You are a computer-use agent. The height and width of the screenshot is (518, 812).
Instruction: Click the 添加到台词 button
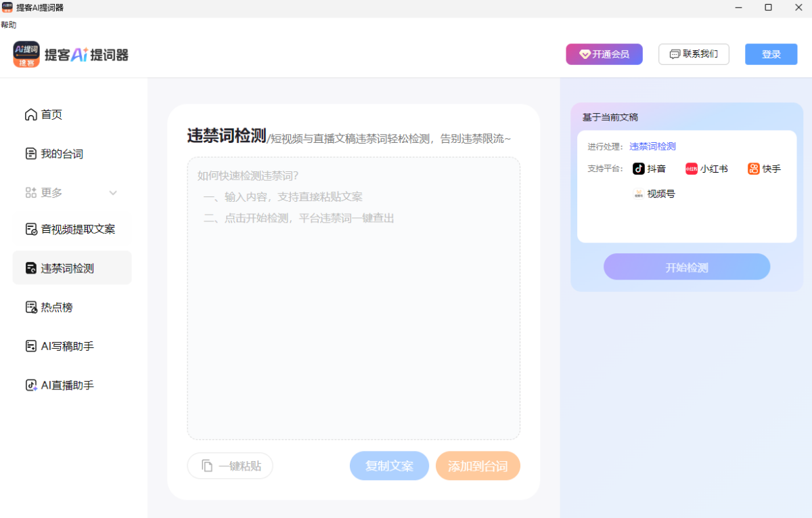tap(478, 466)
